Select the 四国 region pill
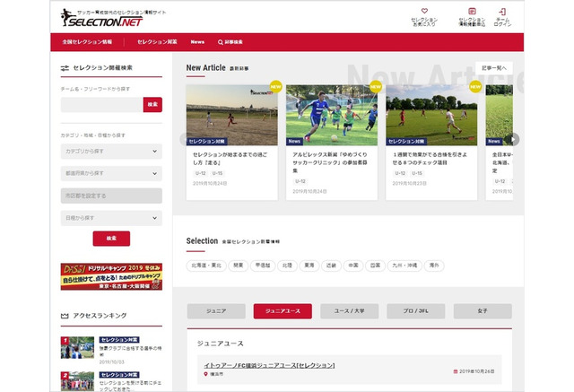Image resolution: width=574 pixels, height=392 pixels. point(375,266)
